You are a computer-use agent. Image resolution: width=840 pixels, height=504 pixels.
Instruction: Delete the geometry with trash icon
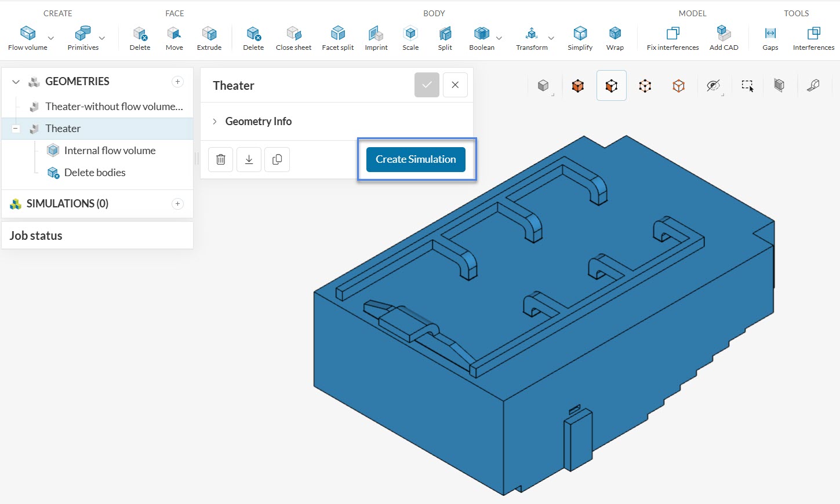(221, 159)
